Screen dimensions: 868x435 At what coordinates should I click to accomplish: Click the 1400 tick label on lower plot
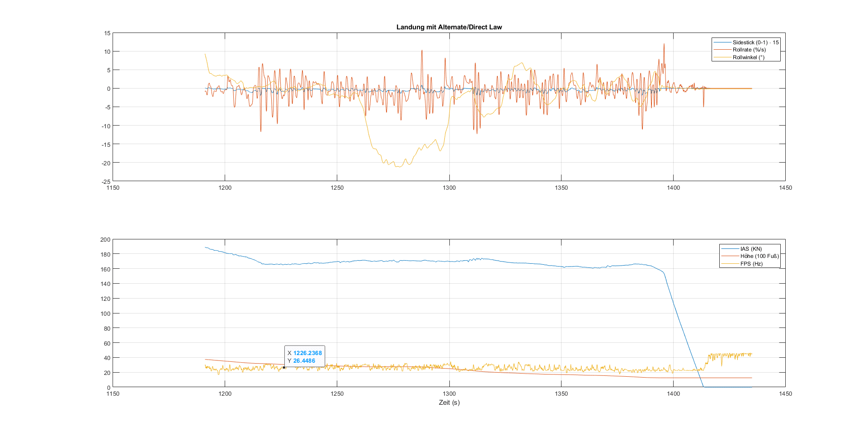point(673,394)
